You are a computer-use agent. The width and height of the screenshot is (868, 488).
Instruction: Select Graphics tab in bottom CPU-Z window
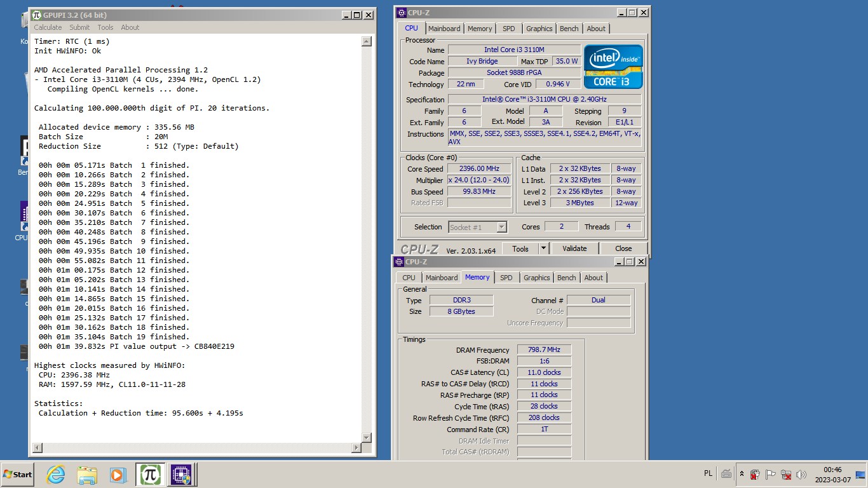(537, 278)
